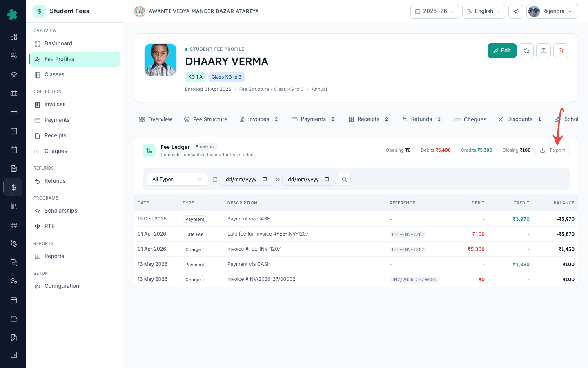Switch to the Receipts tab
The image size is (588, 368).
point(369,119)
